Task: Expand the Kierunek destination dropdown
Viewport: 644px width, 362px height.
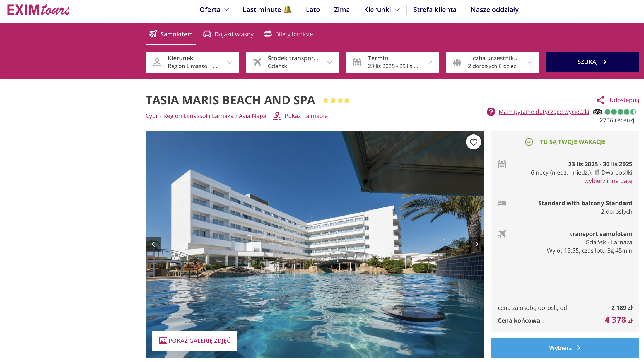Action: tap(192, 62)
